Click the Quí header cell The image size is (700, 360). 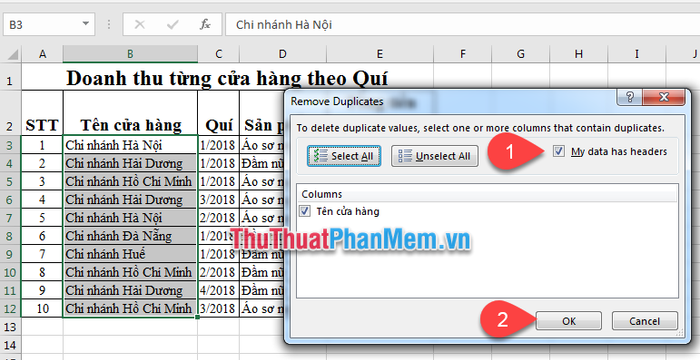click(x=218, y=113)
